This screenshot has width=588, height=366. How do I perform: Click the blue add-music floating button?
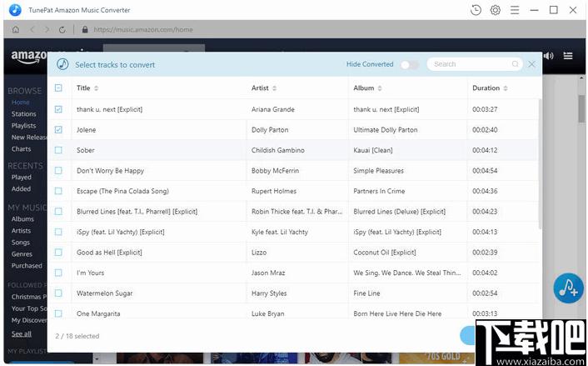click(569, 288)
